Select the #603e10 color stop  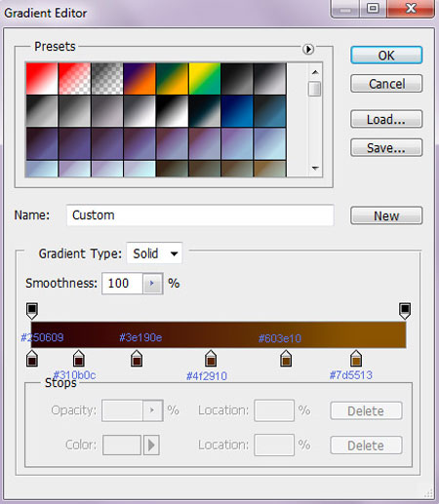pyautogui.click(x=286, y=359)
